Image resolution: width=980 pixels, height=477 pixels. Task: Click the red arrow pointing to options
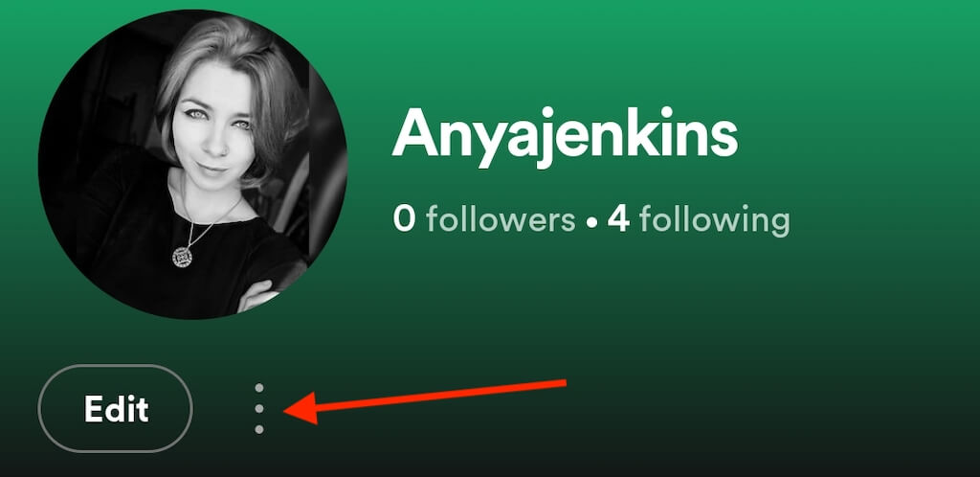tap(425, 400)
